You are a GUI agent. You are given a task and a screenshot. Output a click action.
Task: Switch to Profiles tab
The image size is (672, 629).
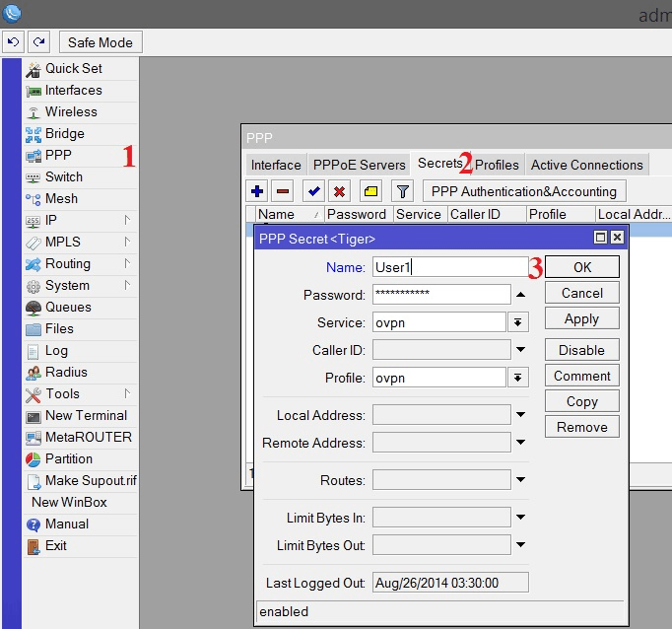click(498, 165)
